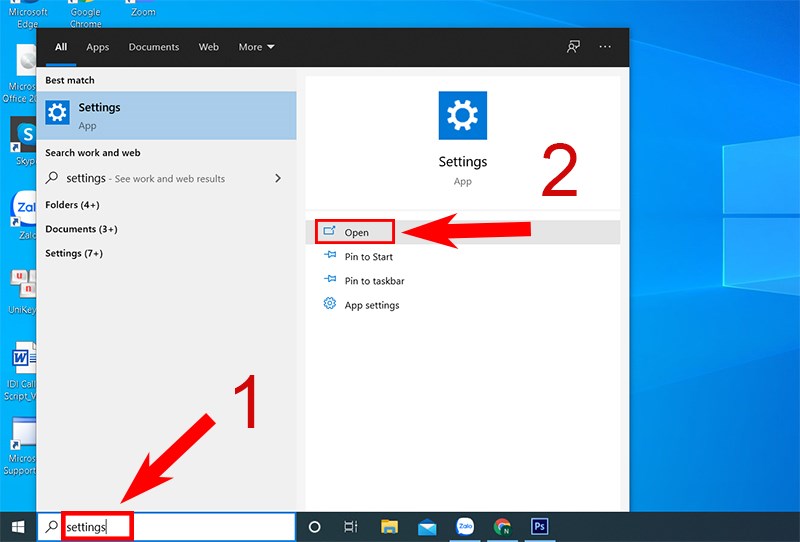The width and height of the screenshot is (800, 542).
Task: Click the pin icon beside Pin to taskbar
Action: [x=330, y=279]
